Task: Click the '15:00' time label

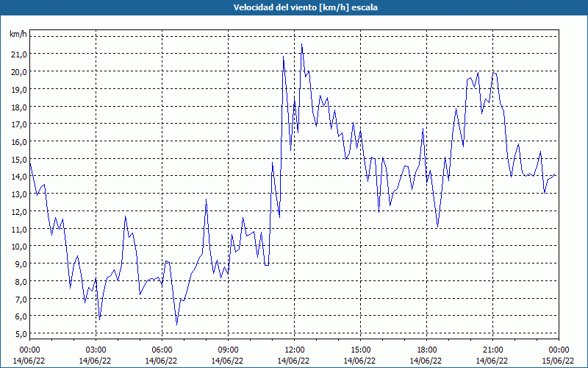Action: (360, 350)
